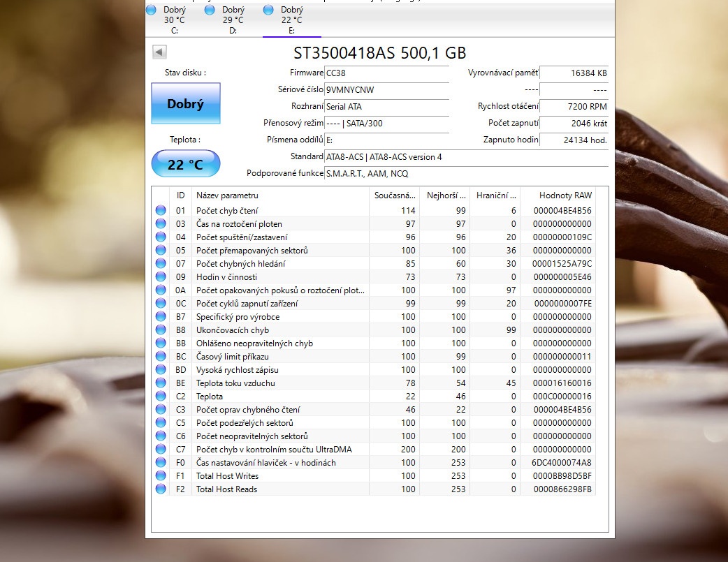Click the drive letter field E:
This screenshot has height=562, width=728.
[x=387, y=140]
